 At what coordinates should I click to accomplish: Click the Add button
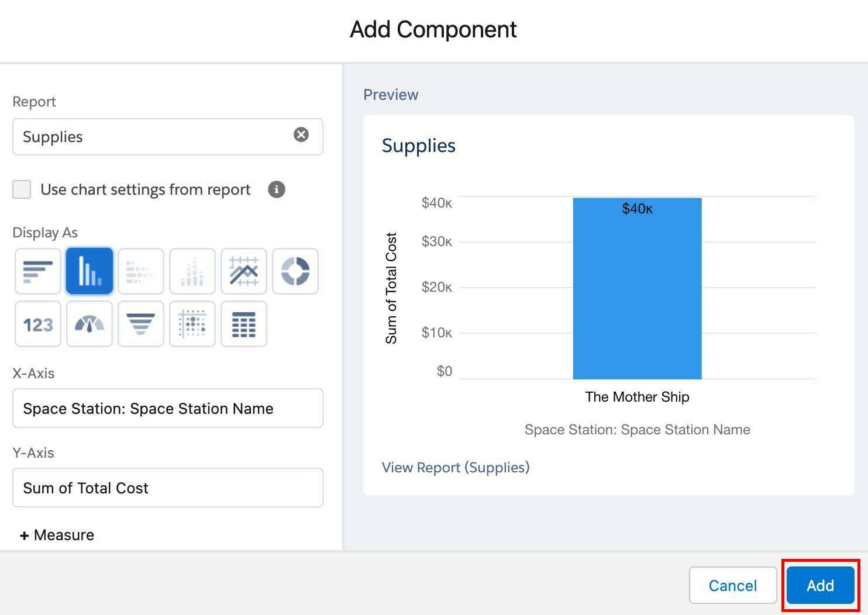tap(821, 585)
